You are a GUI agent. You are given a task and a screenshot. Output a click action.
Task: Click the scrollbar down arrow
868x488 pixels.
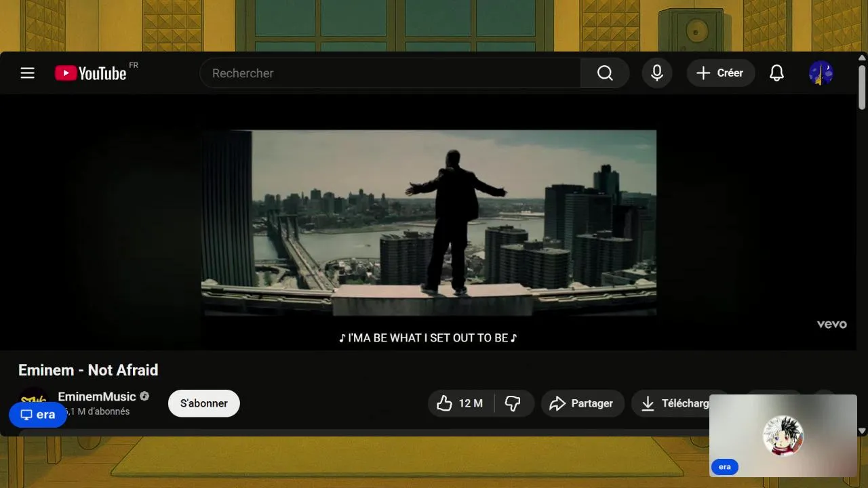(862, 430)
